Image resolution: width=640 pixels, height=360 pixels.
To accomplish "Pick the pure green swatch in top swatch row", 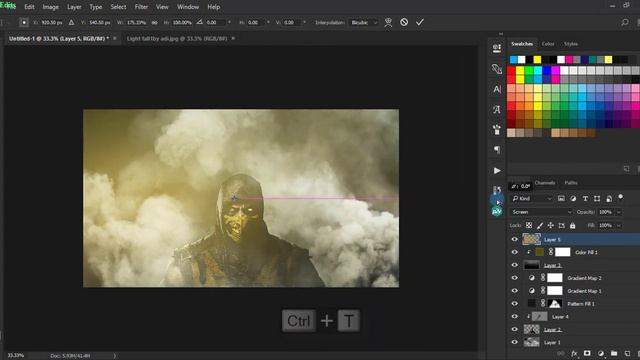I will coord(529,71).
